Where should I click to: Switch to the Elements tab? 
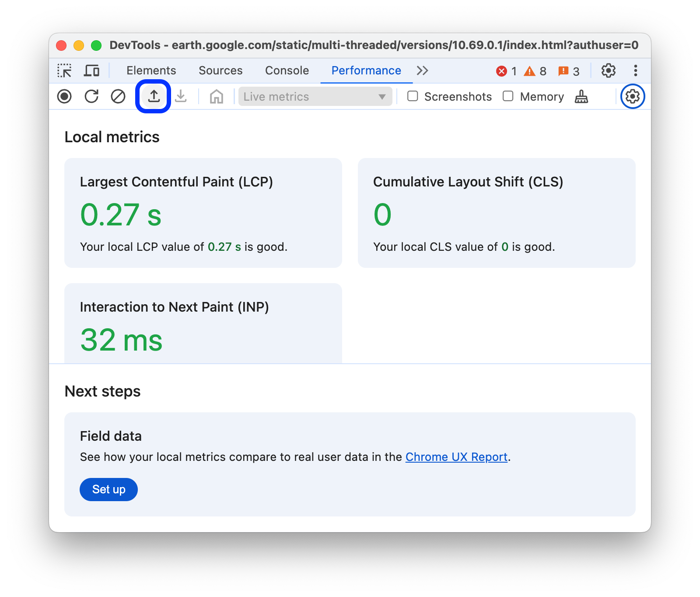pyautogui.click(x=150, y=70)
